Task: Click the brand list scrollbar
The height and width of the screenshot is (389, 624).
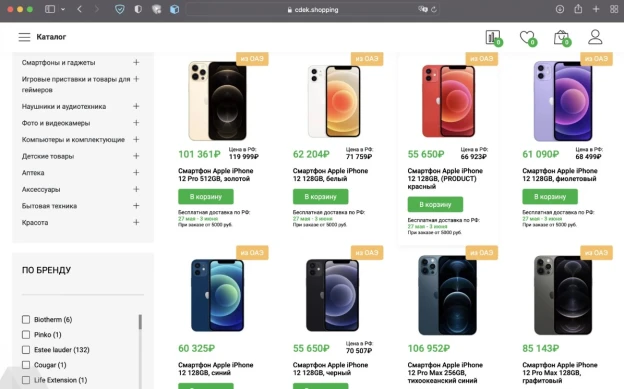Action: click(140, 322)
